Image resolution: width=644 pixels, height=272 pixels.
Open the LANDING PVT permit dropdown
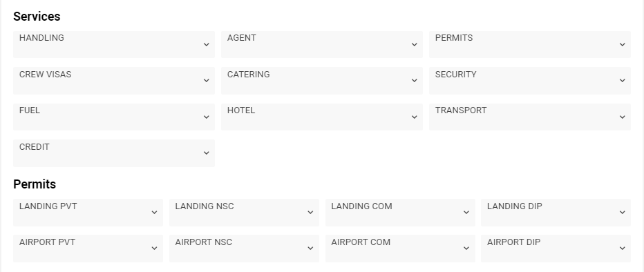88,213
